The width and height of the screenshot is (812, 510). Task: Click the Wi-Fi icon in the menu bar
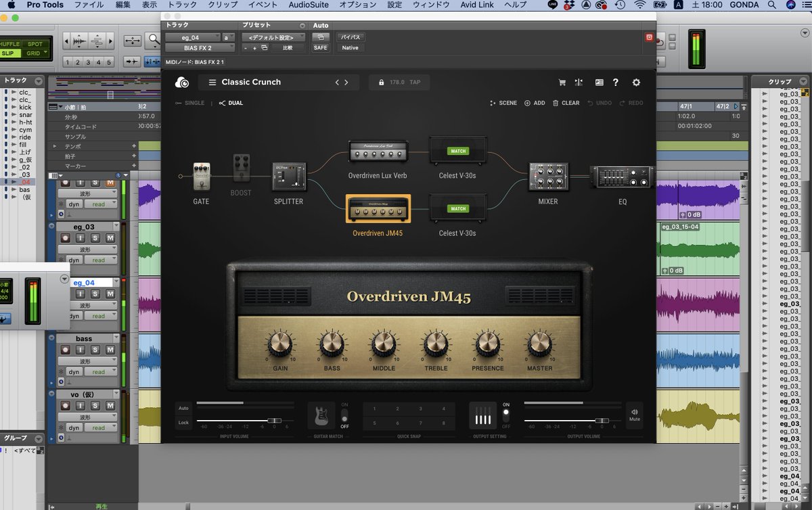click(x=639, y=5)
